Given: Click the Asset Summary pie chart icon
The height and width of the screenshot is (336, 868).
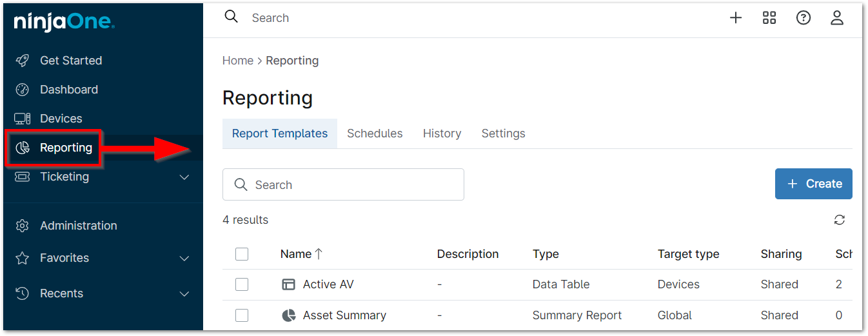Looking at the screenshot, I should 289,315.
